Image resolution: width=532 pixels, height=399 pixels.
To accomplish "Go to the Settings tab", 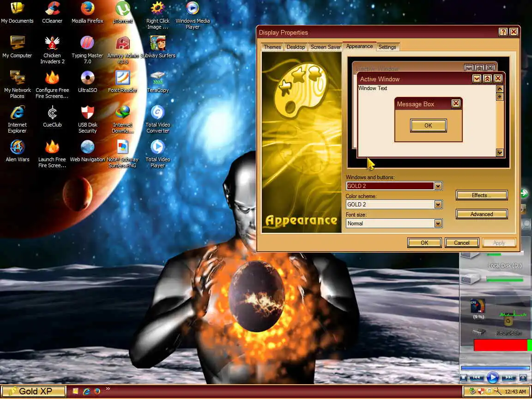I will click(x=387, y=47).
